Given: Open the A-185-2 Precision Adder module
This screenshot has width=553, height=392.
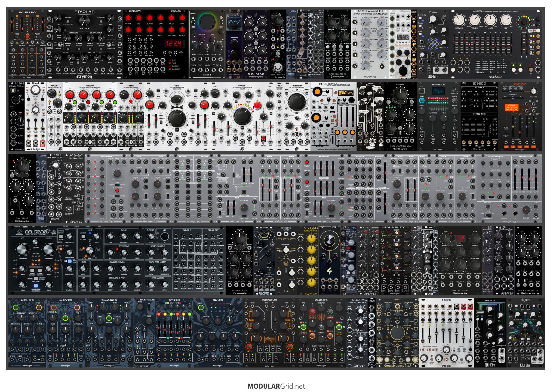Looking at the screenshot, I should [55, 188].
